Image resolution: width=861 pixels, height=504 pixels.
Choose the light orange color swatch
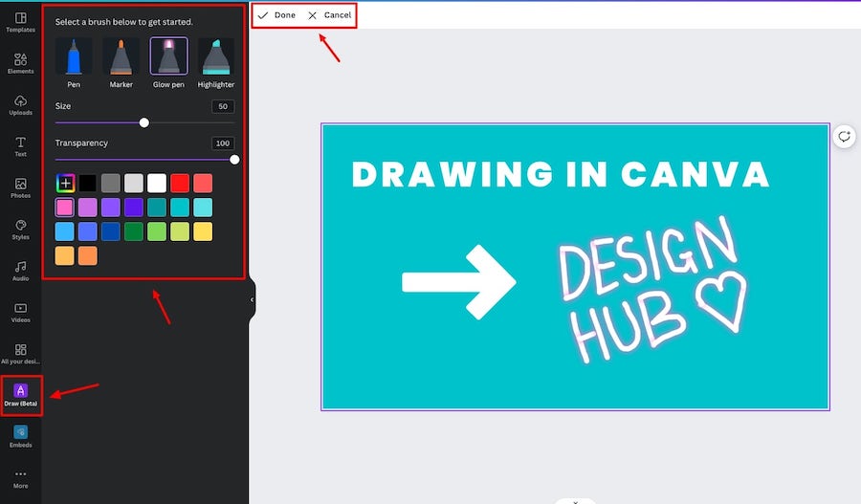point(65,256)
